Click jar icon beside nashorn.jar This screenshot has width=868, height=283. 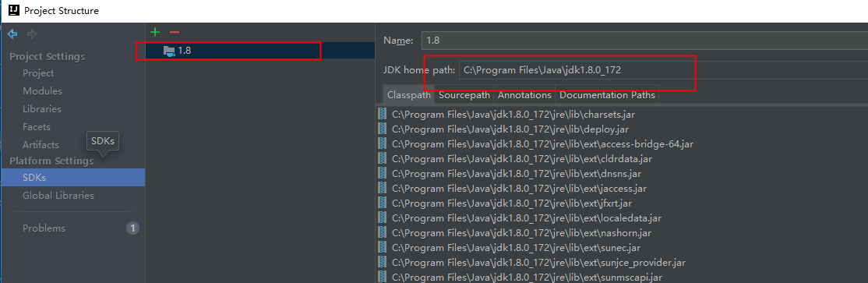click(x=382, y=232)
